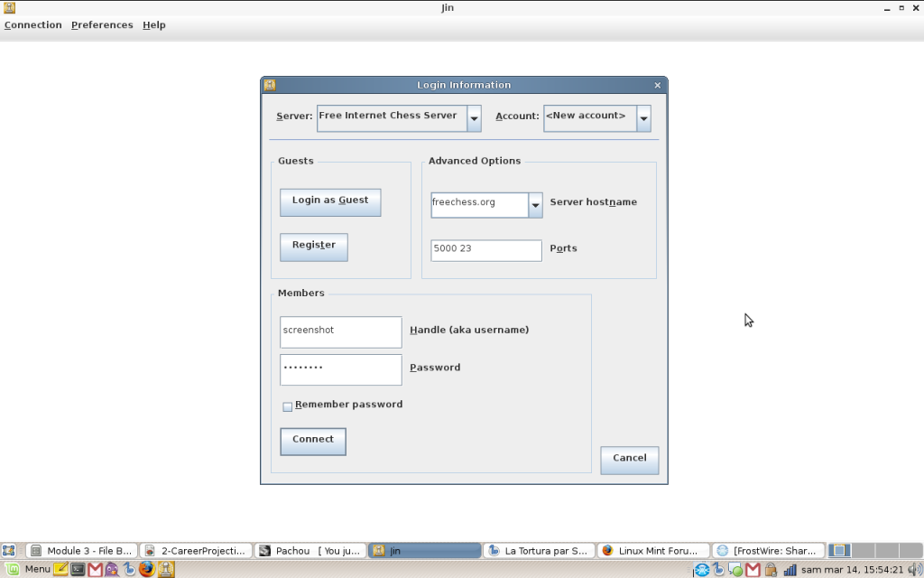The height and width of the screenshot is (578, 924).
Task: Click the "Server hostname" label
Action: [594, 202]
